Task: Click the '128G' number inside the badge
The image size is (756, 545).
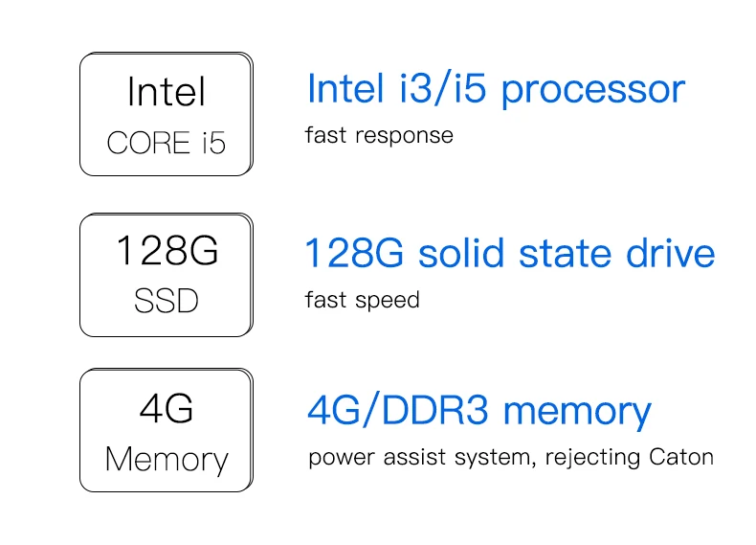Action: tap(167, 251)
